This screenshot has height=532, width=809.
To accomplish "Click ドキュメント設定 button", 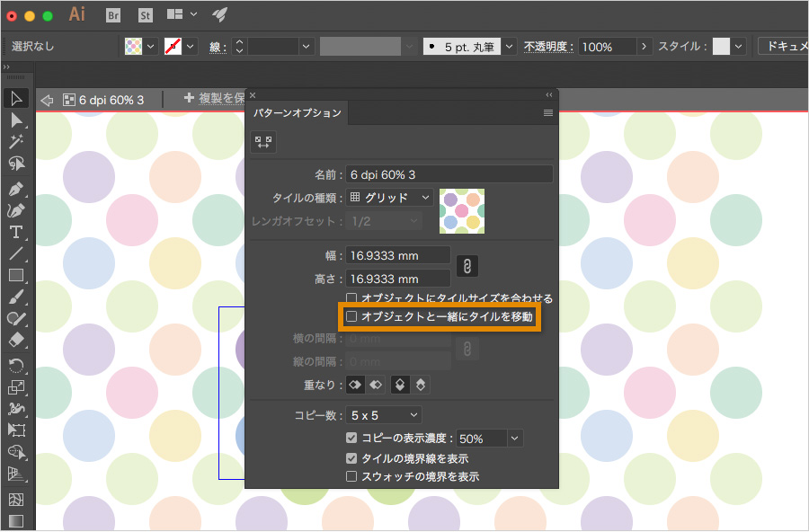I will point(783,47).
